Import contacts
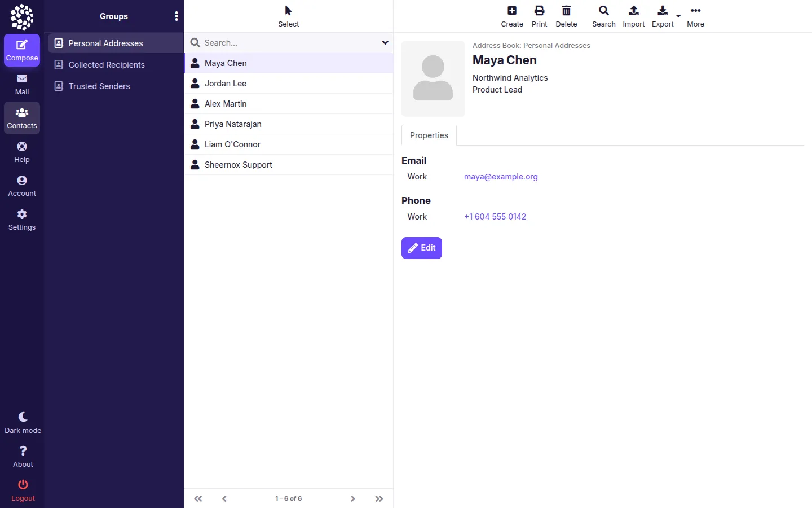 pyautogui.click(x=634, y=16)
